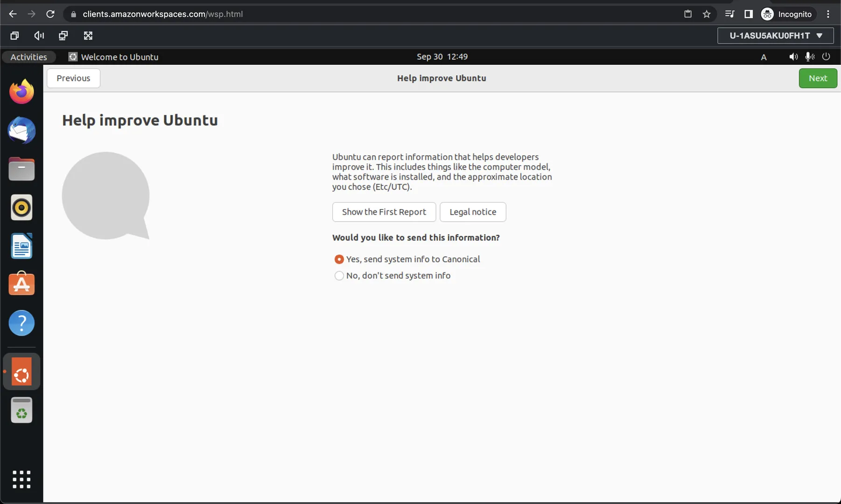
Task: Show Applications grid at dock bottom
Action: click(21, 479)
